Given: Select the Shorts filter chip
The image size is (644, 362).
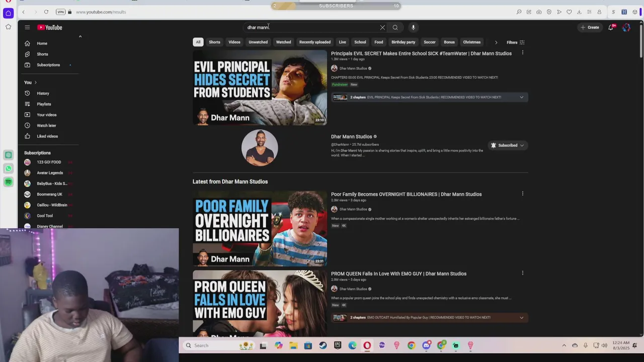Looking at the screenshot, I should (x=214, y=42).
